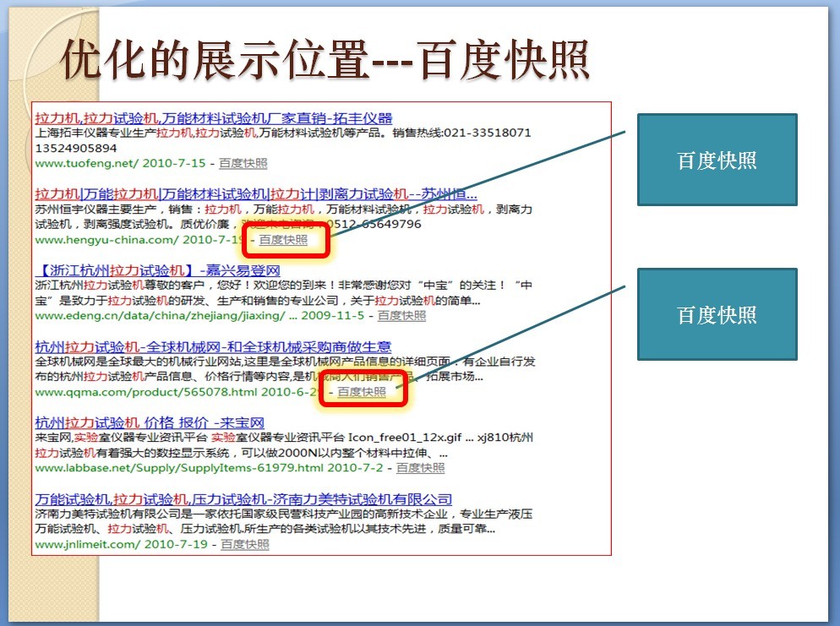Open the 济南力美特试验机有限公司 result title
This screenshot has height=626, width=840.
[243, 499]
